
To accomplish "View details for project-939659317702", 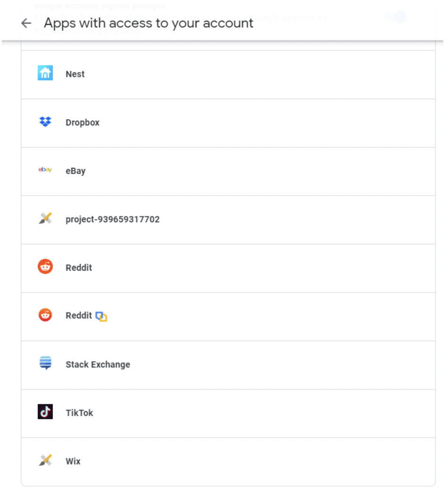I will (x=189, y=219).
